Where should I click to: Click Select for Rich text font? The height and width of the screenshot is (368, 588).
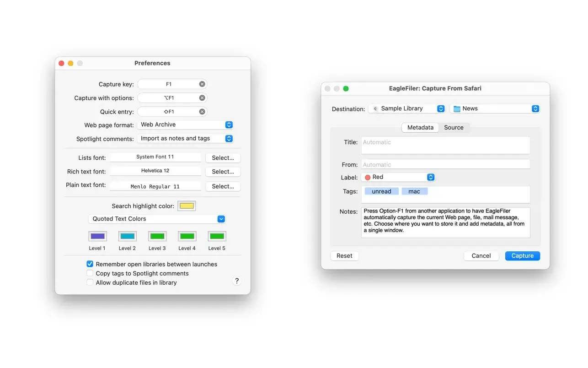point(223,172)
